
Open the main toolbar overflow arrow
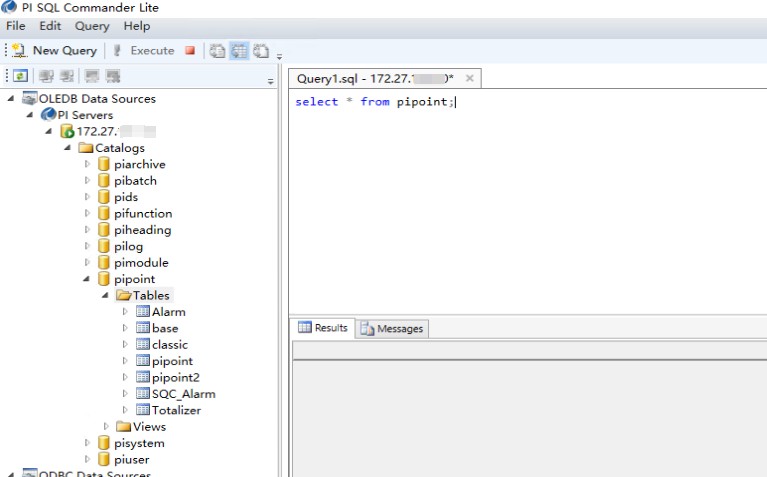click(279, 57)
